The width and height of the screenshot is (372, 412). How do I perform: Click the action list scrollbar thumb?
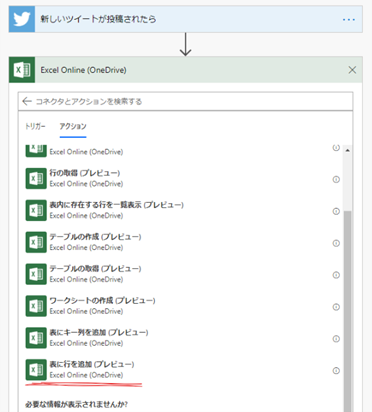pyautogui.click(x=347, y=311)
